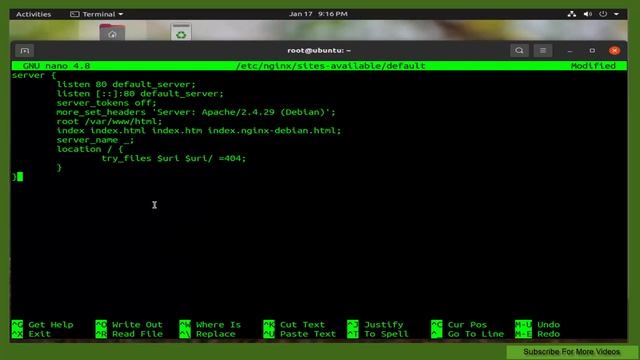Click the 'Cur Pos' shortcut

459,325
